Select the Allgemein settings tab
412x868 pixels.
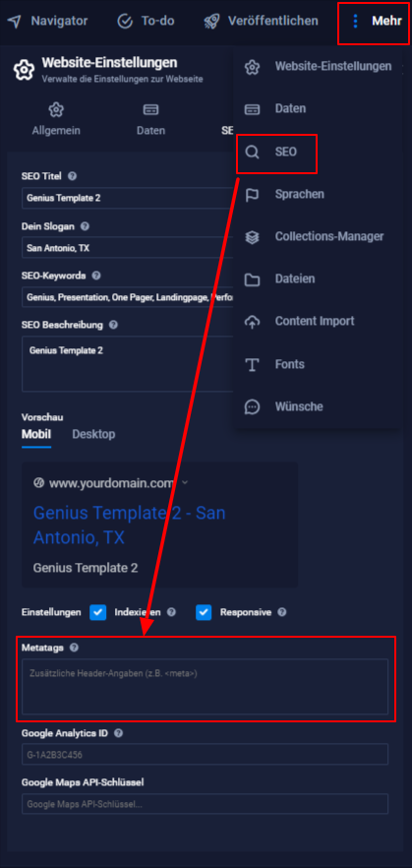point(56,120)
